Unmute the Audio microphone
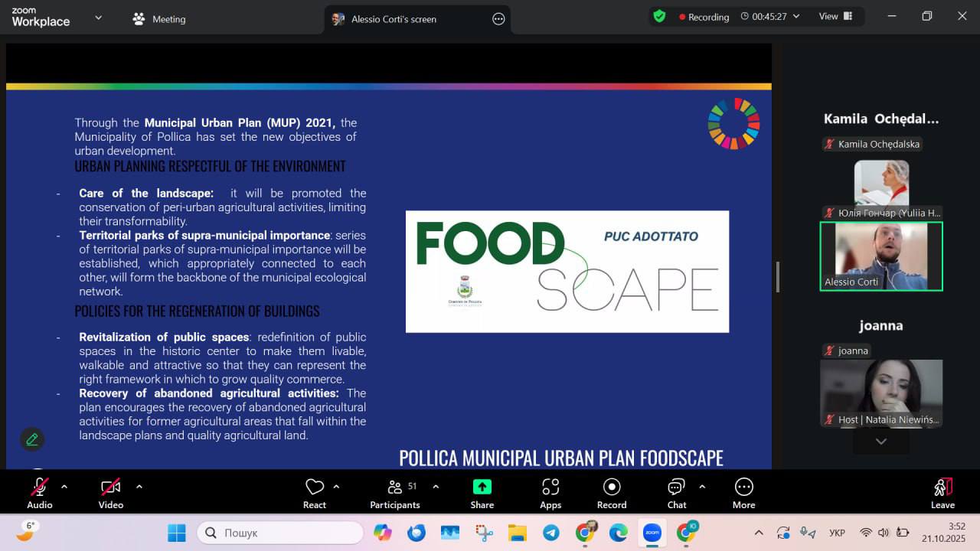 pos(40,494)
